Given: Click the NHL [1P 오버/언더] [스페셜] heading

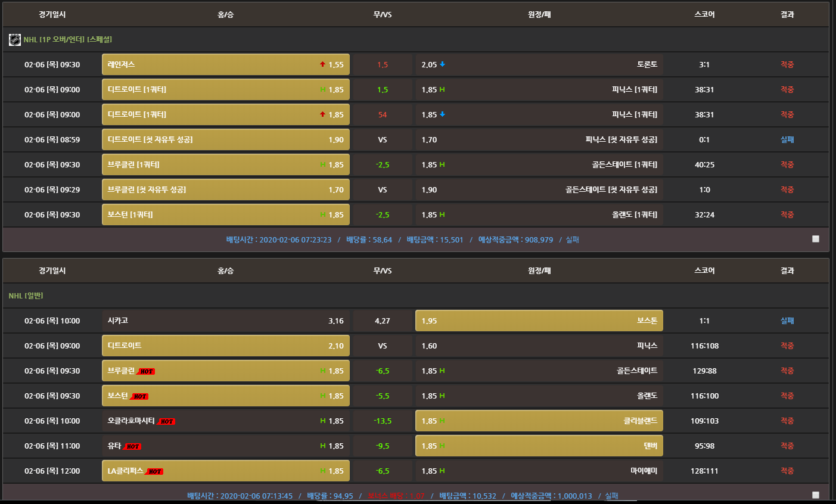Looking at the screenshot, I should coord(67,39).
